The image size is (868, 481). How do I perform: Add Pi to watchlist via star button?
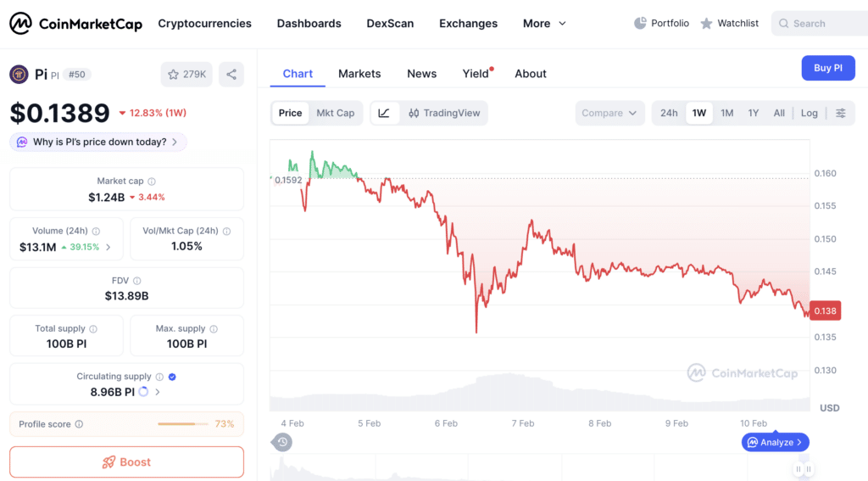tap(186, 75)
